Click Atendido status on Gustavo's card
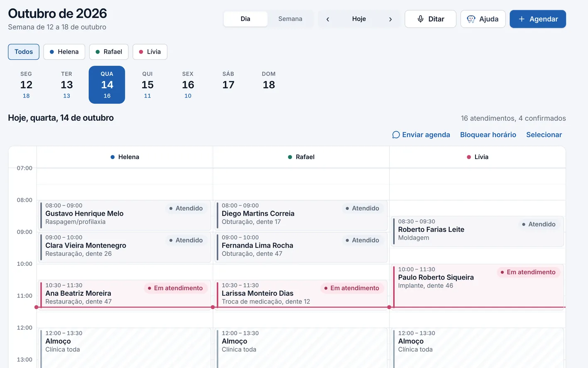 186,209
